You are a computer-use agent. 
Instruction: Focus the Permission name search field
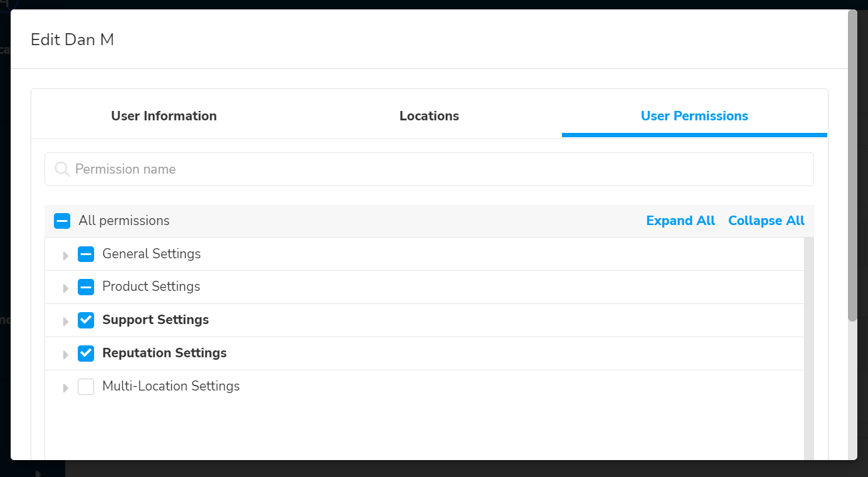click(439, 169)
